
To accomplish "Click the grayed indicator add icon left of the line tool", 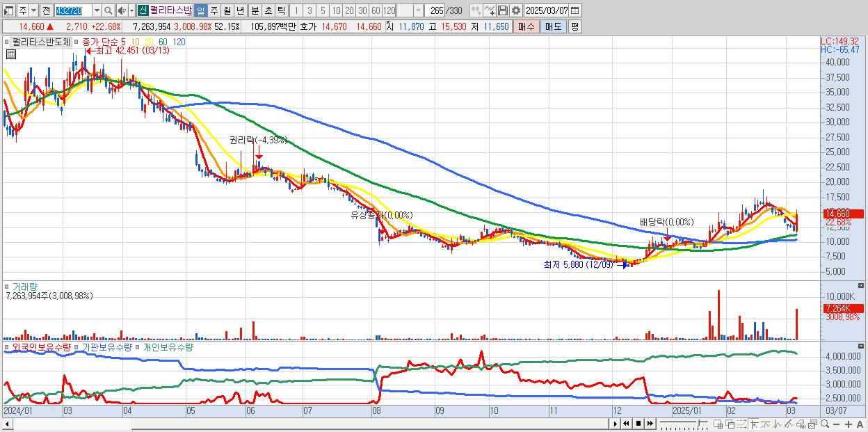I will [476, 10].
